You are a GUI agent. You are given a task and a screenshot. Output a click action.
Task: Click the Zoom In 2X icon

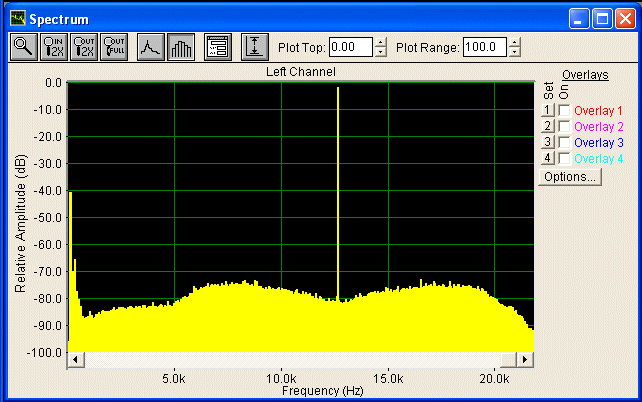(x=53, y=47)
